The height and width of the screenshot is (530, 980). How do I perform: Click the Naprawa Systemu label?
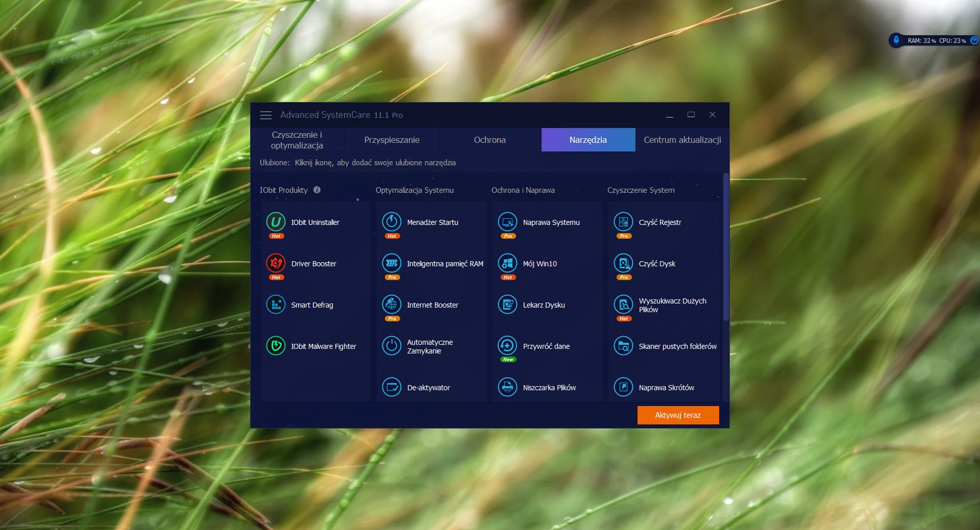coord(551,223)
